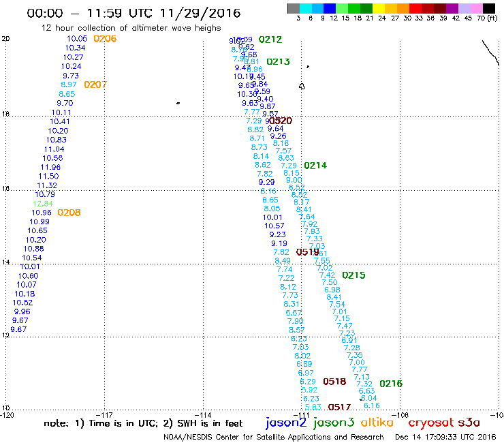Click the -114 longitude axis label

[203, 415]
